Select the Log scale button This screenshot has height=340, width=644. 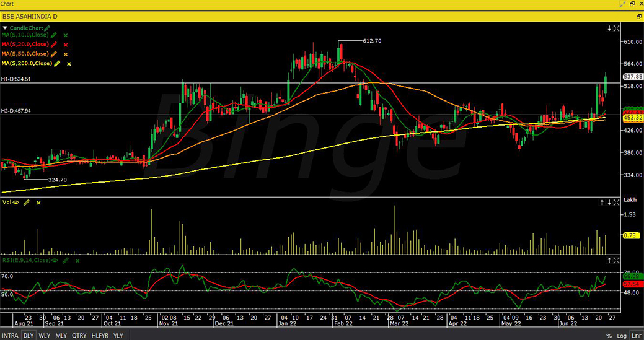622,336
